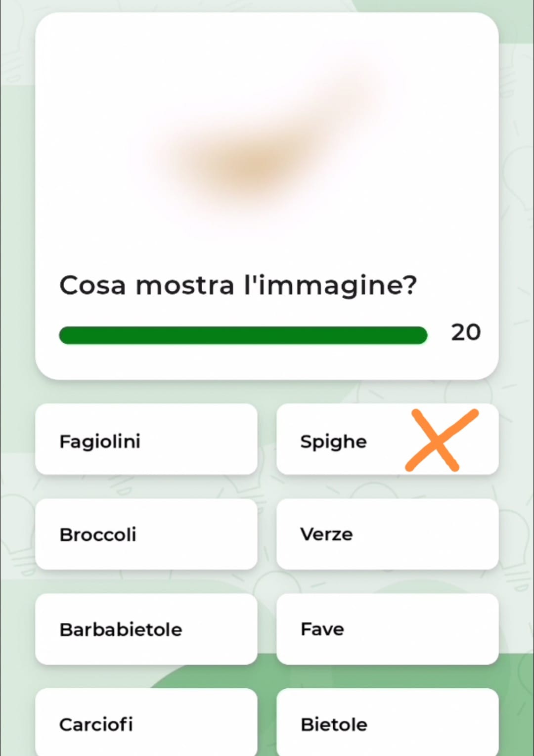Pick Broccoli as the answer

click(x=146, y=534)
